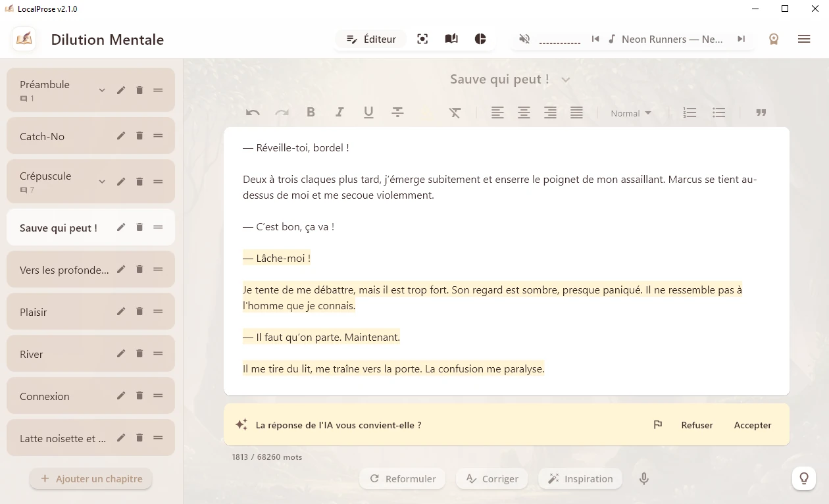Unmute the music player sound

524,39
